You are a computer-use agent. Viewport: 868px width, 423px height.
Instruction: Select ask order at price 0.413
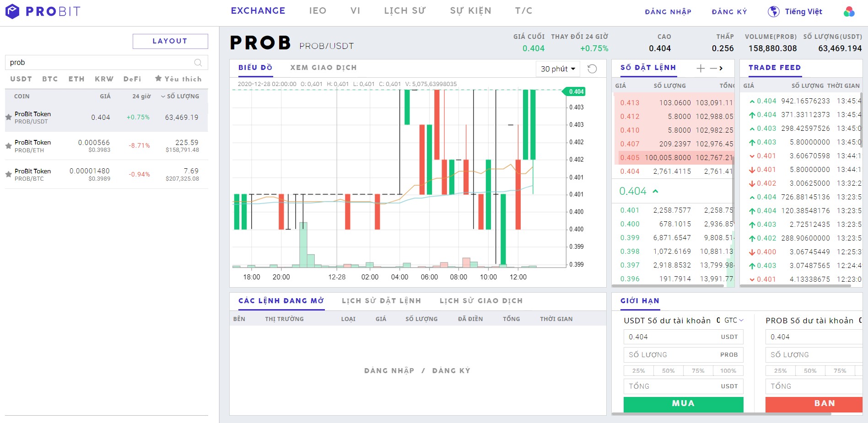pos(674,103)
